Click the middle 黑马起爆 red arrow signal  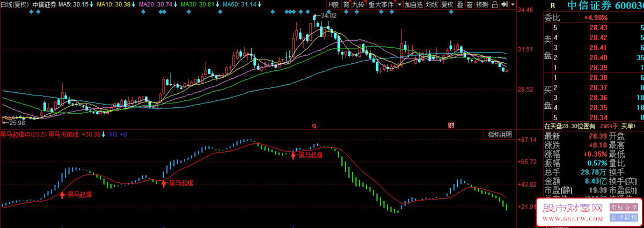coord(164,183)
